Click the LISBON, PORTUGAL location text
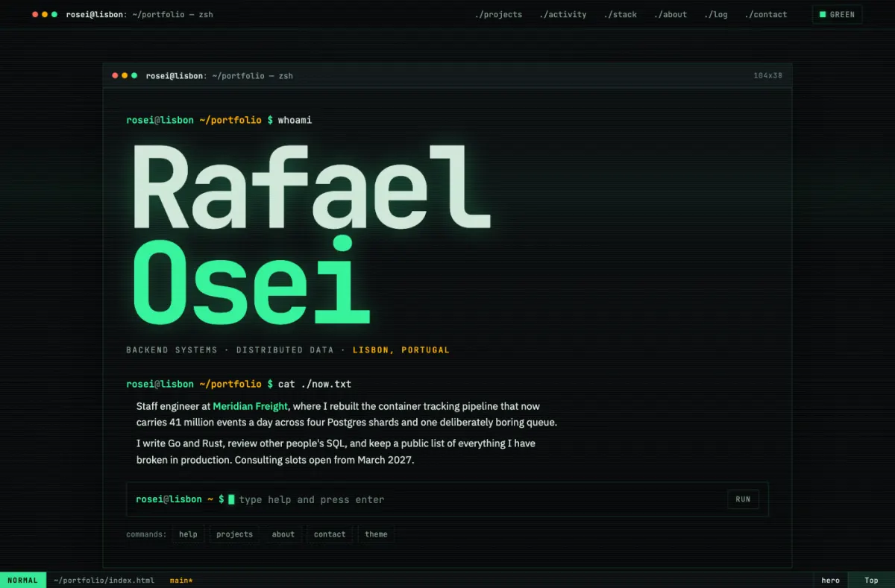The width and height of the screenshot is (895, 588). [401, 350]
